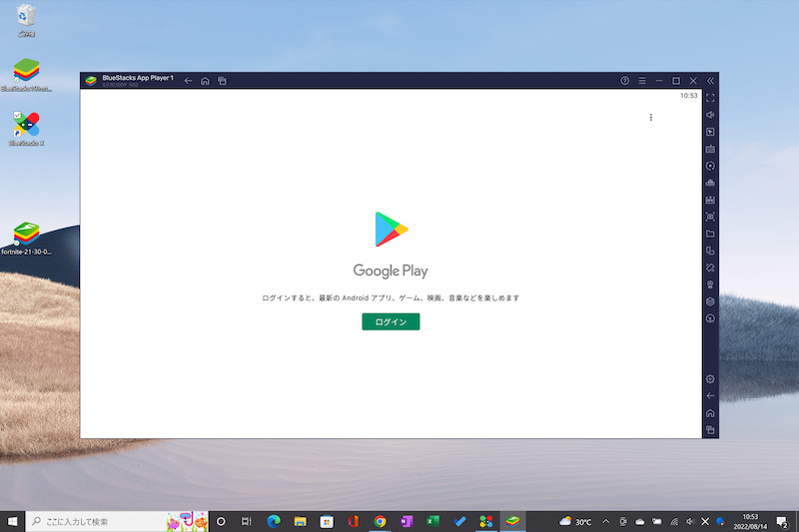Open the three-dot overflow menu in Google Play
Image resolution: width=799 pixels, height=532 pixels.
pos(651,118)
